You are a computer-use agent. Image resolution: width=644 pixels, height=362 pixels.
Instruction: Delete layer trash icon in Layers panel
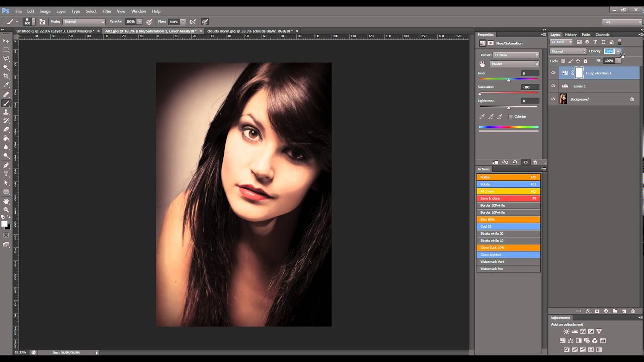click(x=633, y=311)
